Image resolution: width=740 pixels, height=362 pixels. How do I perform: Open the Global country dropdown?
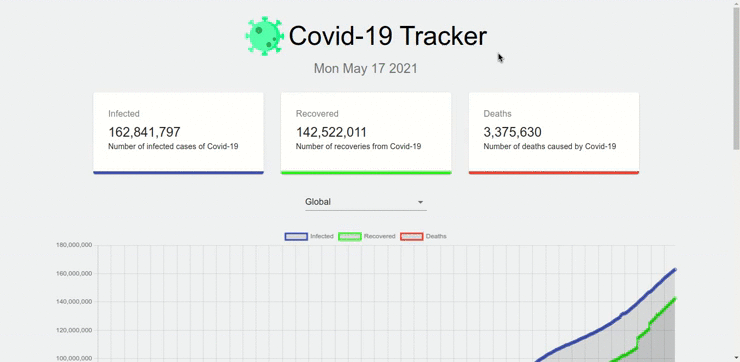point(366,202)
